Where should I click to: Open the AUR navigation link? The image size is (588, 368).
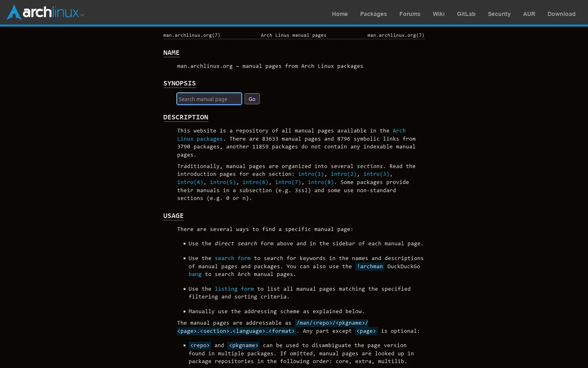pyautogui.click(x=529, y=14)
